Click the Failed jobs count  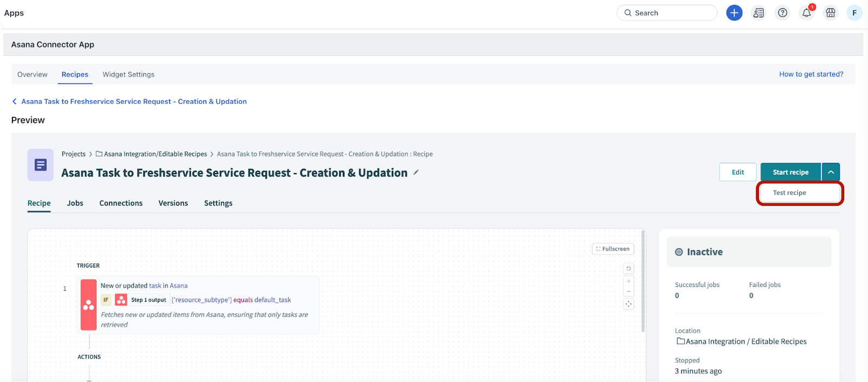click(751, 296)
